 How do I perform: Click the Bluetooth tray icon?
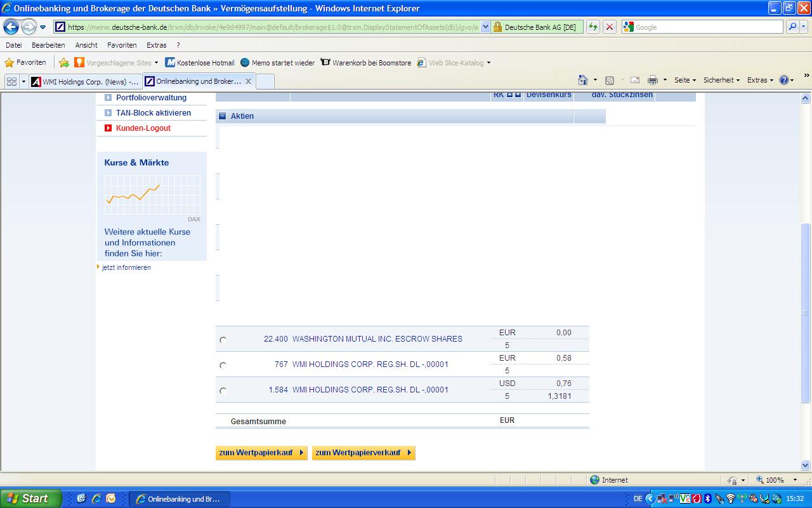pos(707,498)
